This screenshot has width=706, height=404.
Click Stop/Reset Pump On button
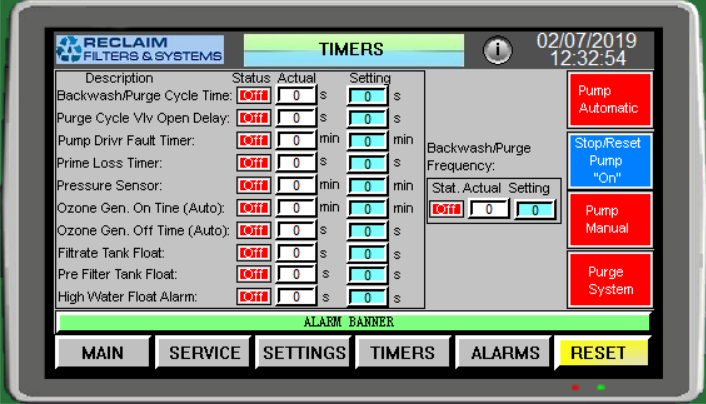(610, 161)
